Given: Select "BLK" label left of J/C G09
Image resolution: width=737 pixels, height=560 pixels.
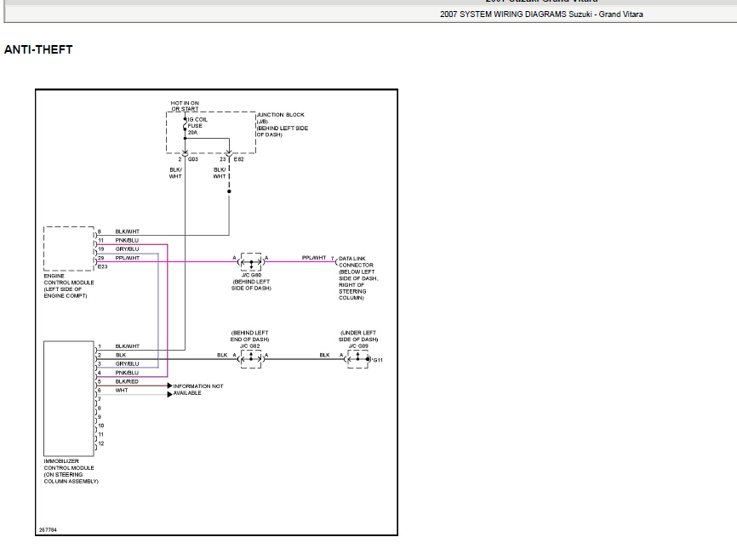Looking at the screenshot, I should [x=325, y=355].
